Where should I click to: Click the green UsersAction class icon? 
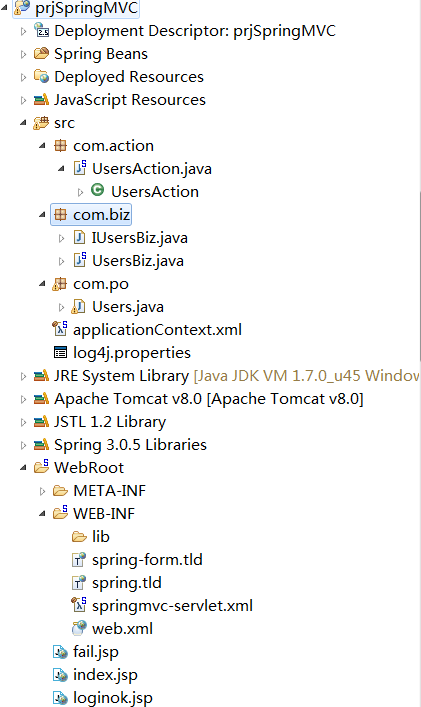pyautogui.click(x=97, y=190)
